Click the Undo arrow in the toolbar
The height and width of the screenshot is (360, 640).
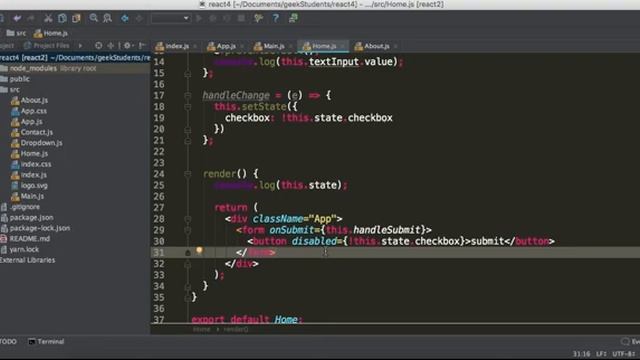tap(17, 18)
